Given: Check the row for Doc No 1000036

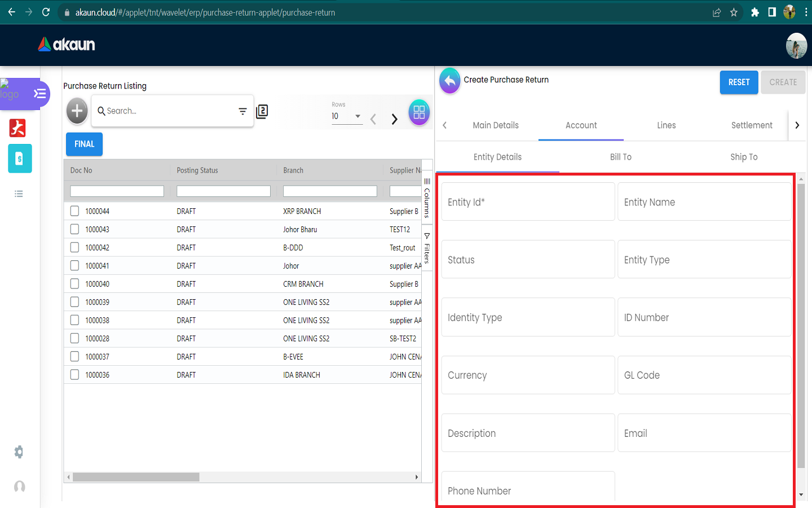Looking at the screenshot, I should pos(75,375).
